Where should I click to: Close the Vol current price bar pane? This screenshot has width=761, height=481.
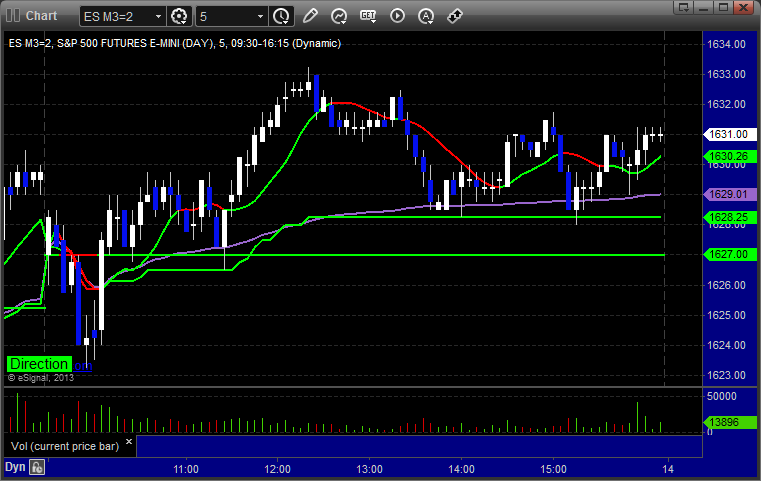[x=129, y=442]
